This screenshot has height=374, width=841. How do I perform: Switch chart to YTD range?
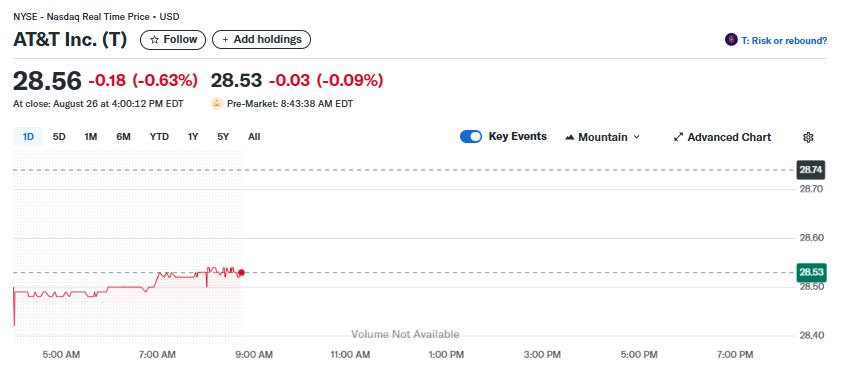point(159,137)
